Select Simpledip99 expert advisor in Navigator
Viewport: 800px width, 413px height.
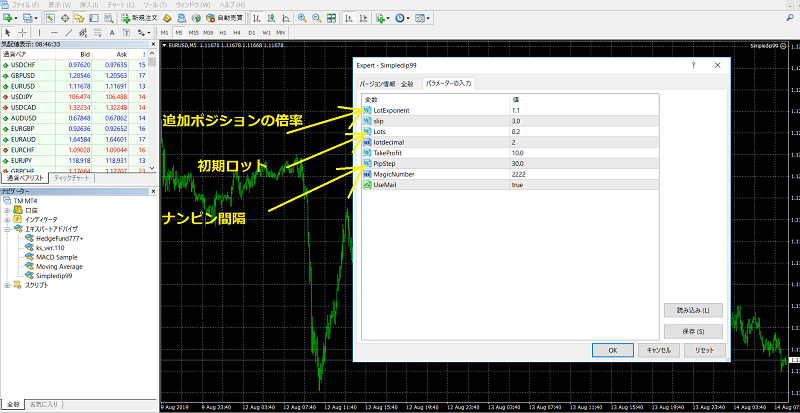(x=56, y=276)
